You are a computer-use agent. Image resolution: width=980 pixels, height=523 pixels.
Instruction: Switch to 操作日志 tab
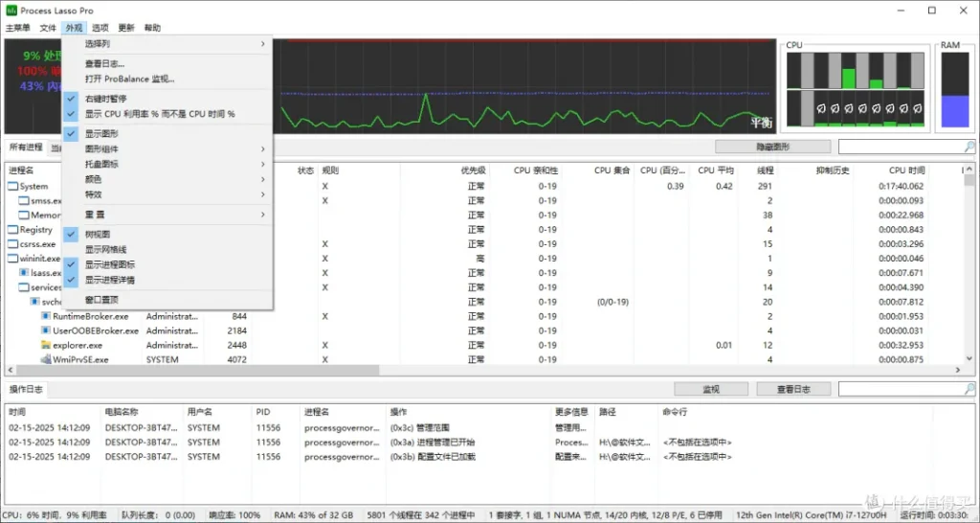coord(26,389)
